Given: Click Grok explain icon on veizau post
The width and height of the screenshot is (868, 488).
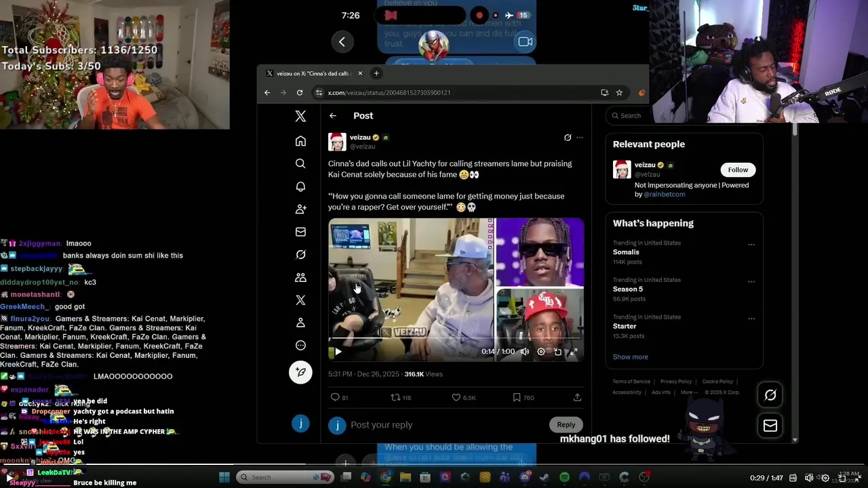Looking at the screenshot, I should click(x=568, y=138).
